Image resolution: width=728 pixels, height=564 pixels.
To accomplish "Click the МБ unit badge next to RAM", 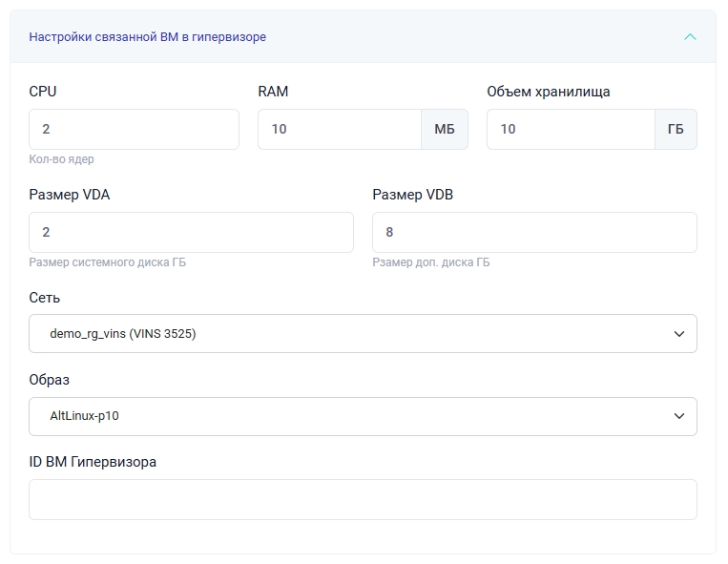I will pos(445,129).
